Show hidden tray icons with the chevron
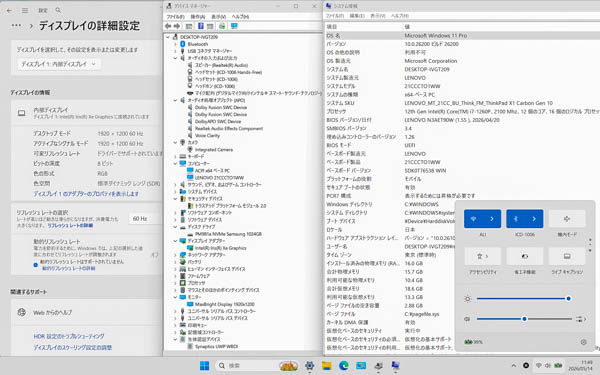The image size is (600, 375). [x=514, y=366]
